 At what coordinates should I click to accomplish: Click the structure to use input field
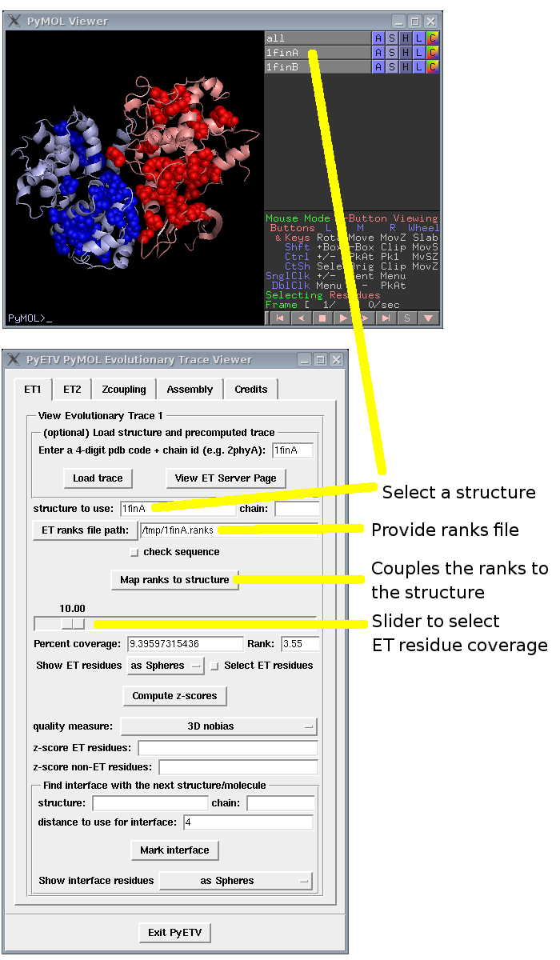tap(178, 509)
